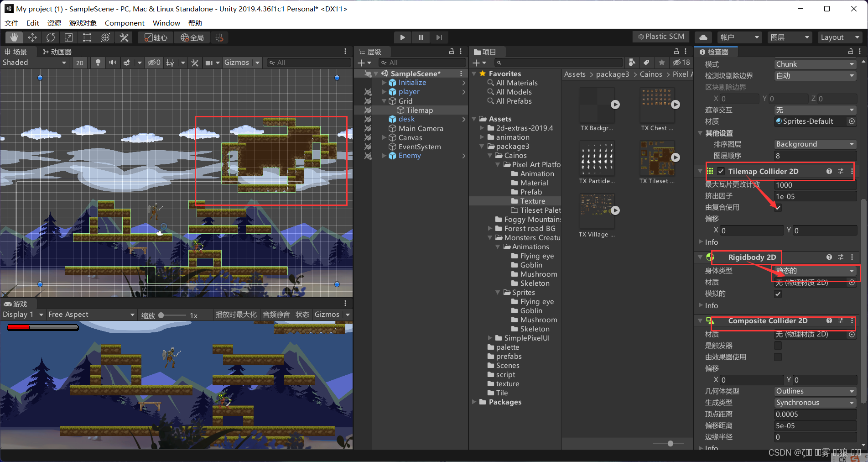This screenshot has height=462, width=868.
Task: Play the TX Tileset asset preview
Action: [x=676, y=157]
